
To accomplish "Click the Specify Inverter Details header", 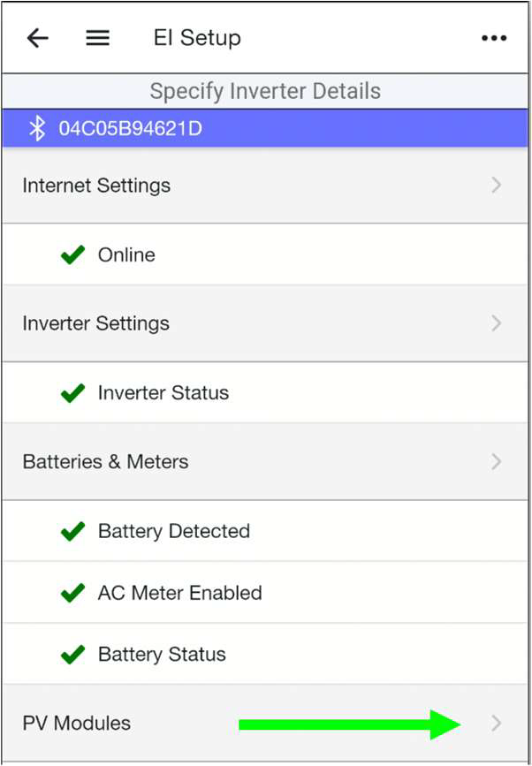I will coord(265,91).
